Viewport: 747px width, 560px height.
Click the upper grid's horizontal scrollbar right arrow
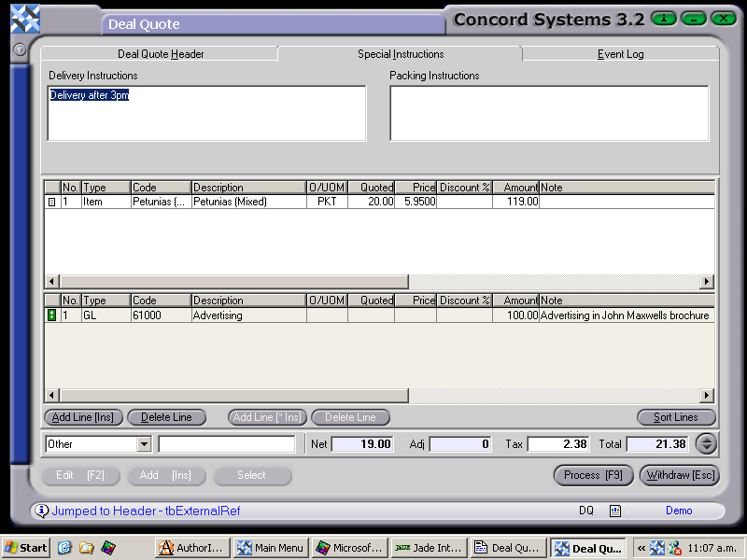click(708, 281)
